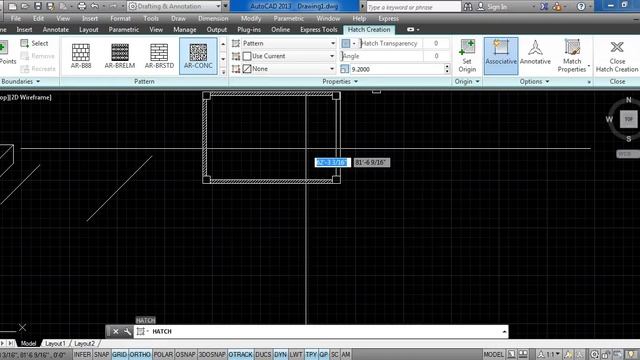Image resolution: width=640 pixels, height=360 pixels.
Task: Click the hatch scale icon beside 9.2000
Action: pyautogui.click(x=344, y=69)
